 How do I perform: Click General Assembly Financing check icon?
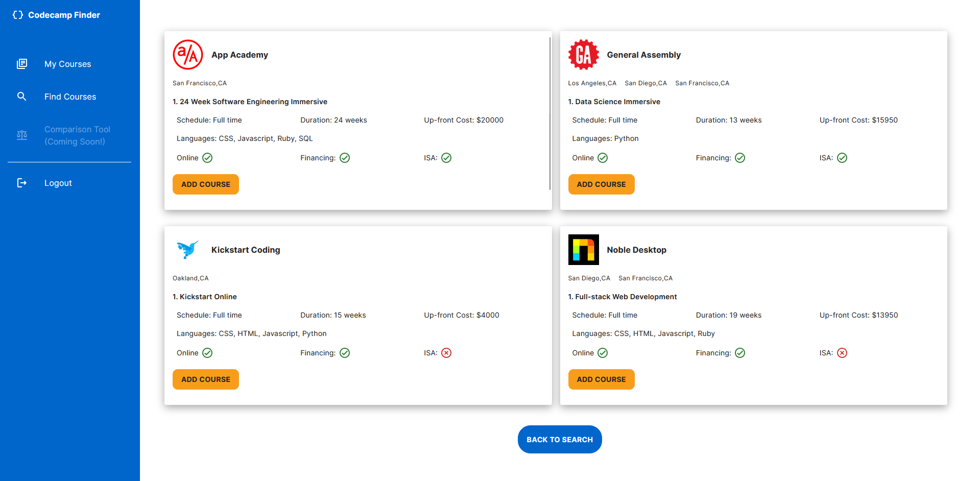click(x=740, y=158)
